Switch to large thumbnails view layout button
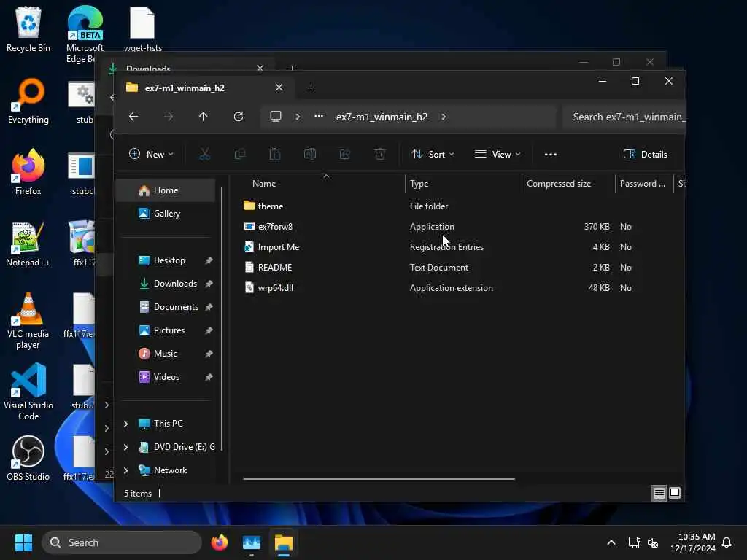 (675, 494)
